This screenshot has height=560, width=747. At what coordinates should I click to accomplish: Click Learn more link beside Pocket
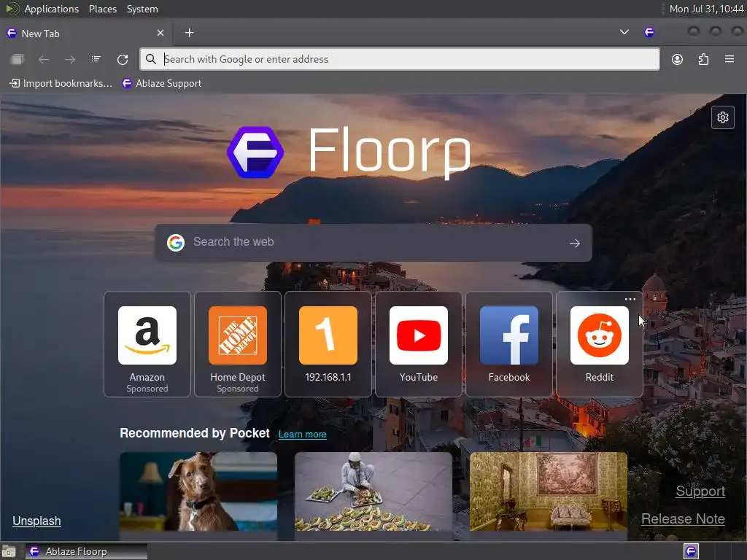point(303,435)
